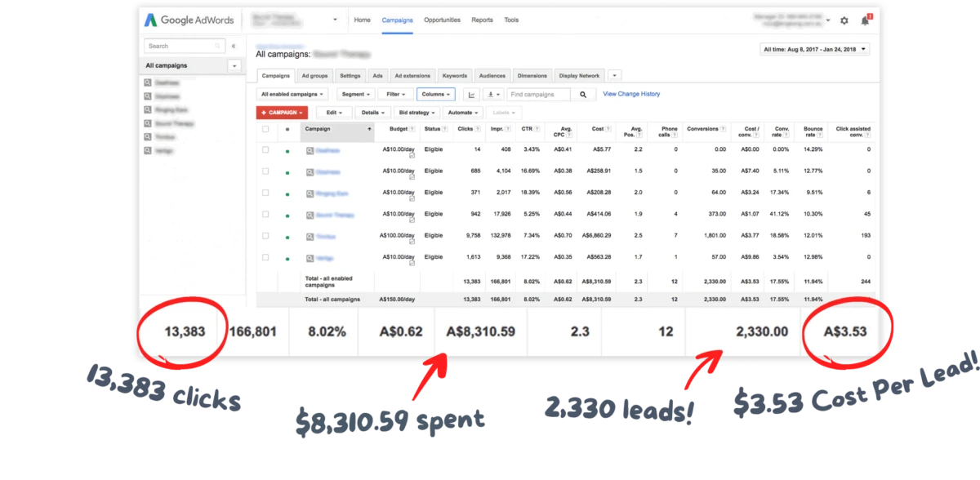The width and height of the screenshot is (980, 480).
Task: Open the All enabled campaigns dropdown
Action: 293,95
